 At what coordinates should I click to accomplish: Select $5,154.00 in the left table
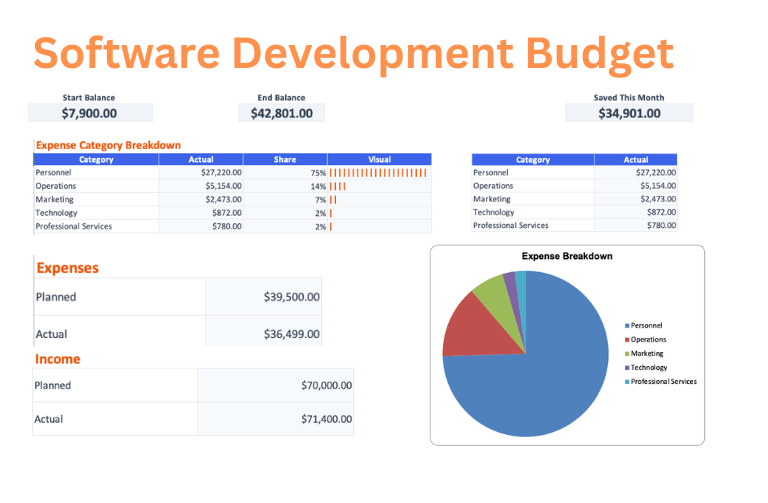(x=223, y=186)
